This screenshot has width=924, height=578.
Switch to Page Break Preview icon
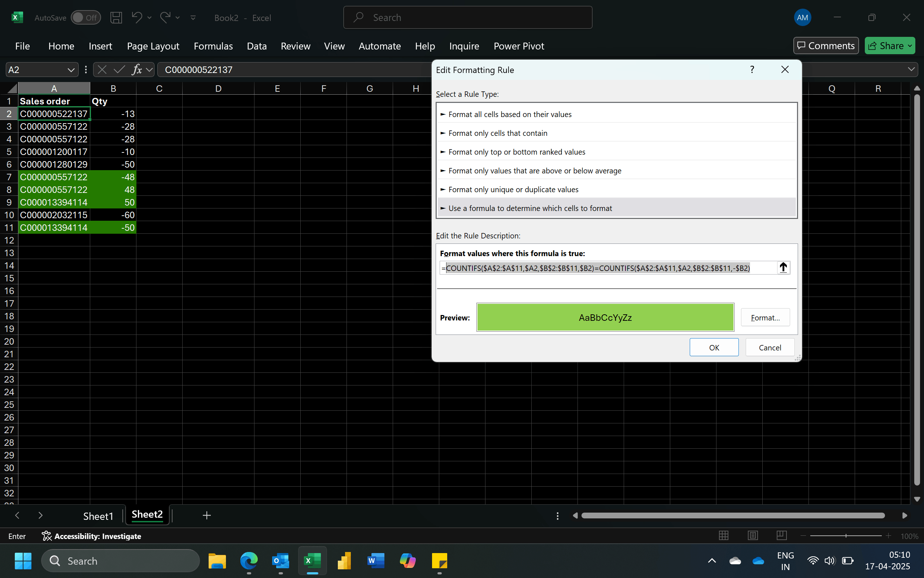click(x=781, y=536)
